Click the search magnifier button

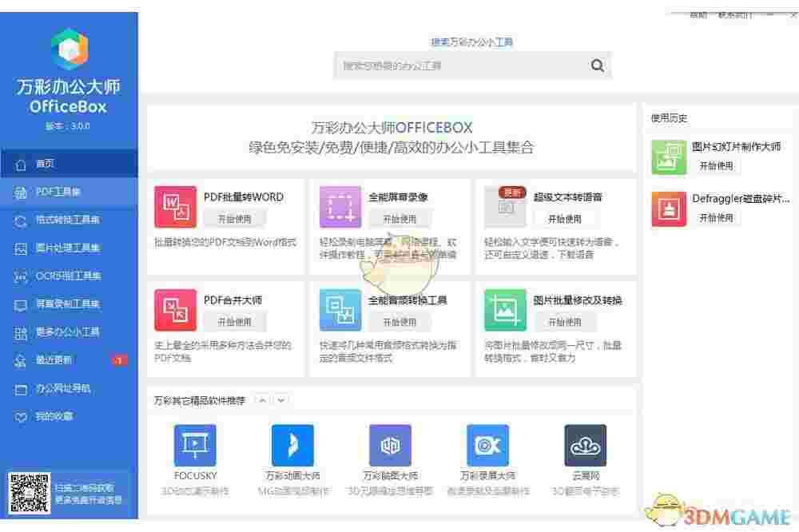[597, 66]
